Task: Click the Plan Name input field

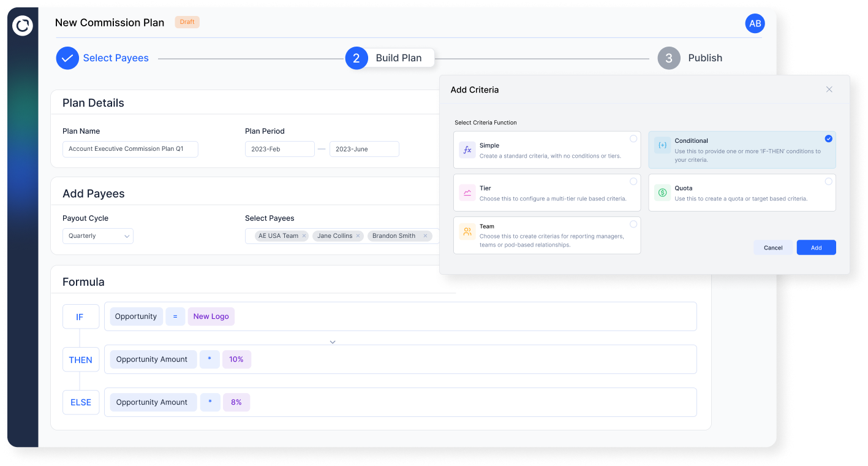Action: click(x=130, y=148)
